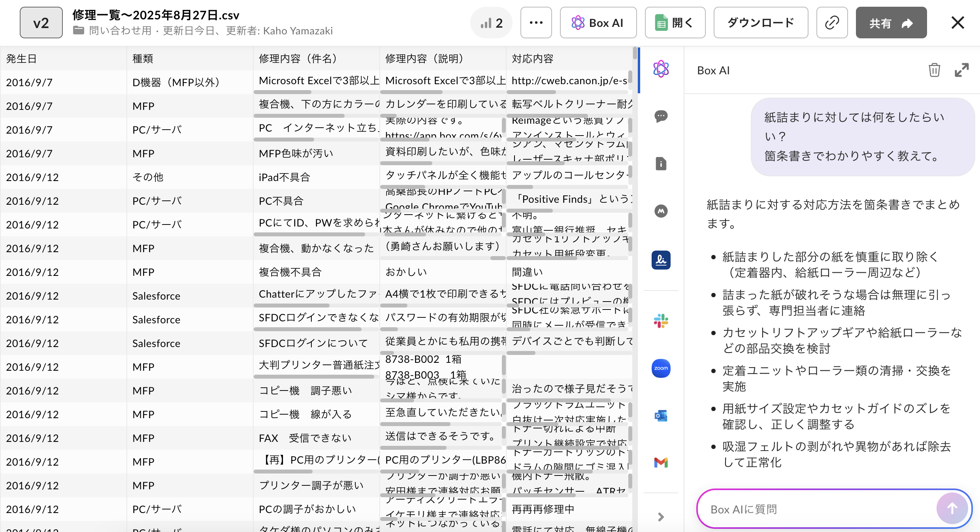
Task: Click the D機器（MFP以外） cell
Action: (x=190, y=82)
